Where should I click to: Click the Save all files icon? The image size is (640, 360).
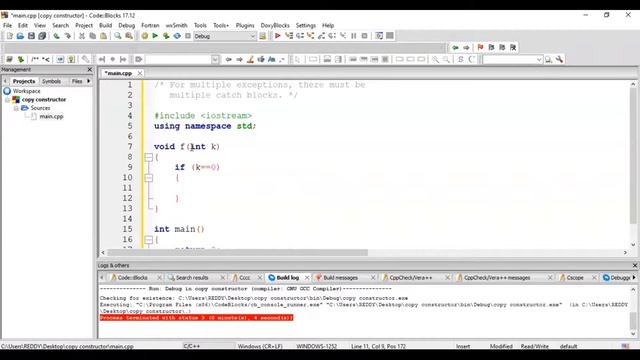(42, 36)
